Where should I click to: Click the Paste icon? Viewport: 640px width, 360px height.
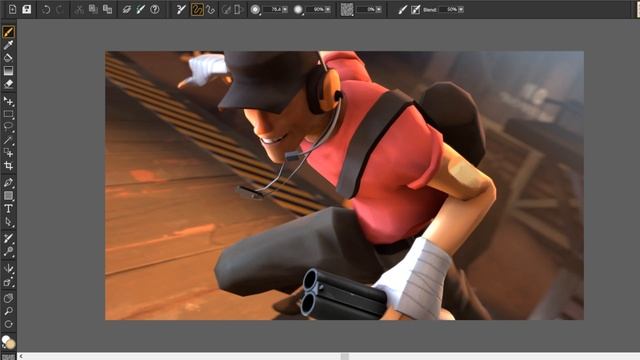[107, 9]
